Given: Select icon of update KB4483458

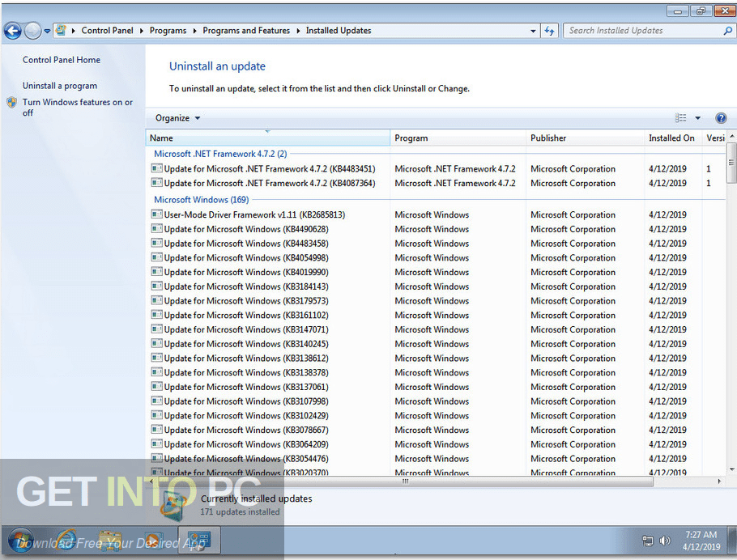Looking at the screenshot, I should [x=156, y=243].
